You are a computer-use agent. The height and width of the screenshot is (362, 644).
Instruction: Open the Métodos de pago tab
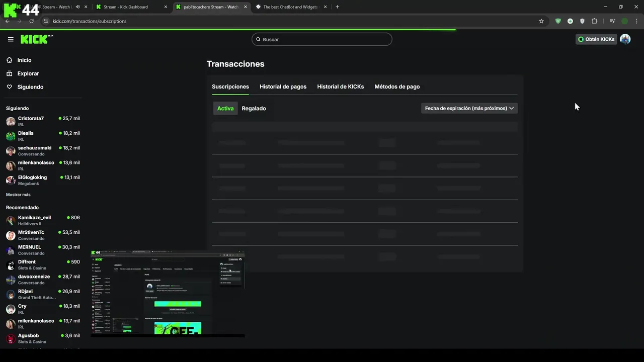coord(397,86)
